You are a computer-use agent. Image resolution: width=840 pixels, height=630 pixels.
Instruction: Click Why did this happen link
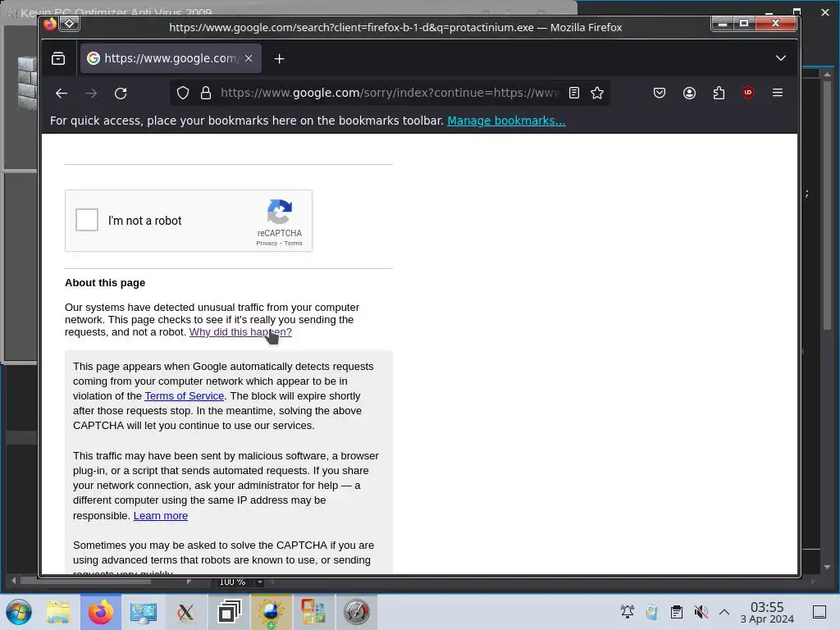[240, 332]
